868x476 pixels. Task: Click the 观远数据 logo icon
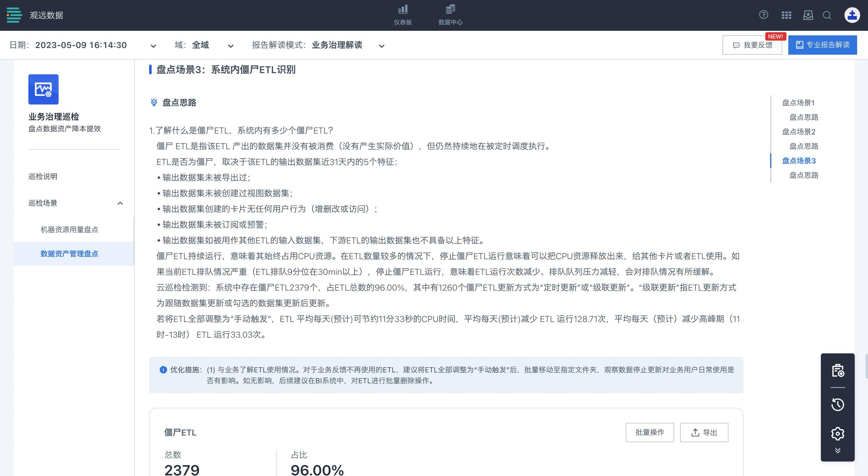[x=14, y=15]
